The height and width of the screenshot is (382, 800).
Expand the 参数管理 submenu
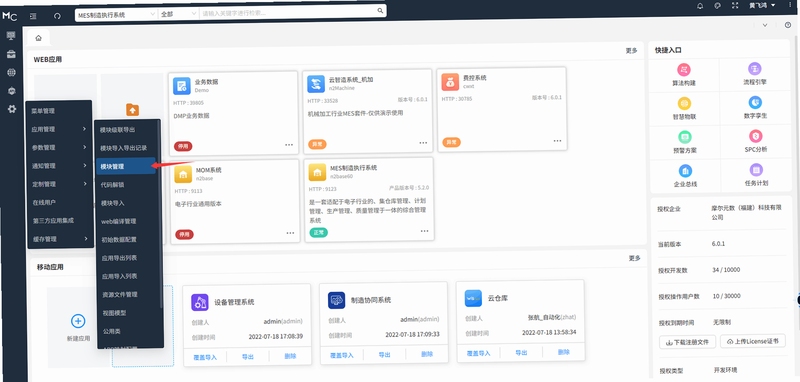[59, 147]
